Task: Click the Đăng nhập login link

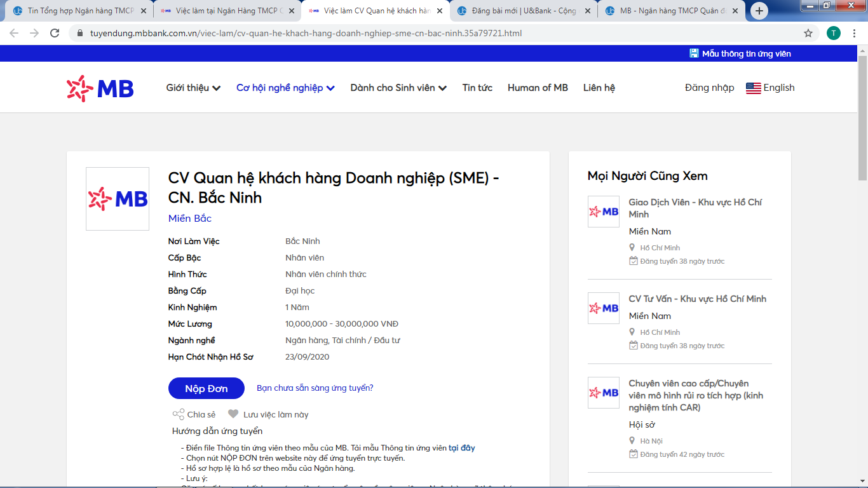Action: point(709,88)
